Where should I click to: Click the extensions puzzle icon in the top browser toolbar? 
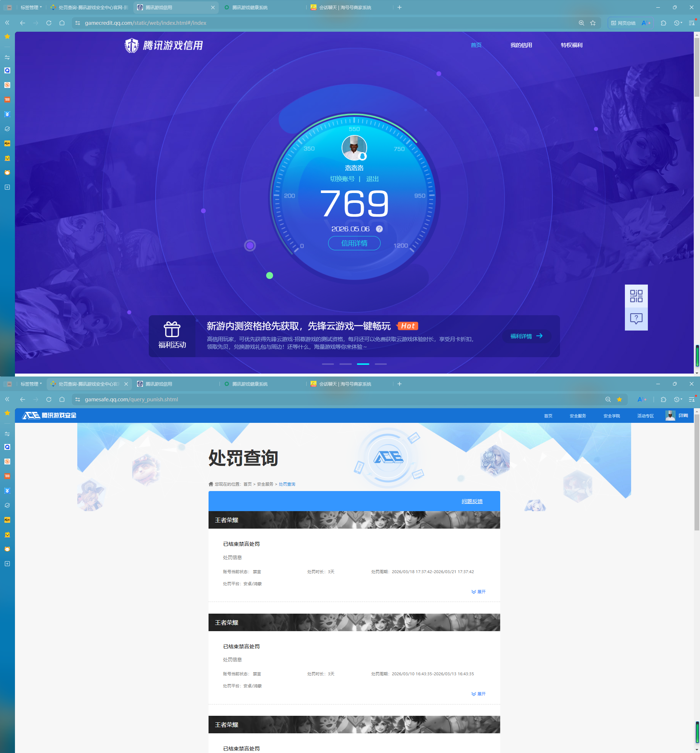tap(663, 23)
